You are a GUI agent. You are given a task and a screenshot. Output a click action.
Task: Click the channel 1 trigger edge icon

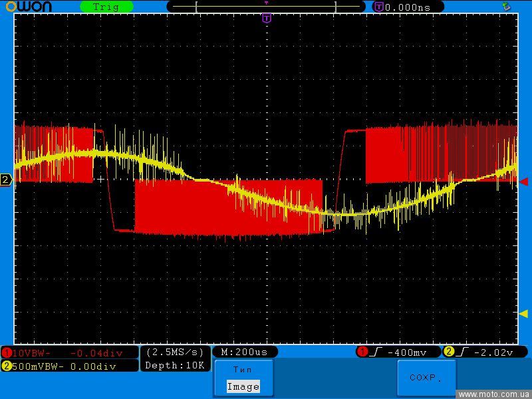(x=376, y=352)
